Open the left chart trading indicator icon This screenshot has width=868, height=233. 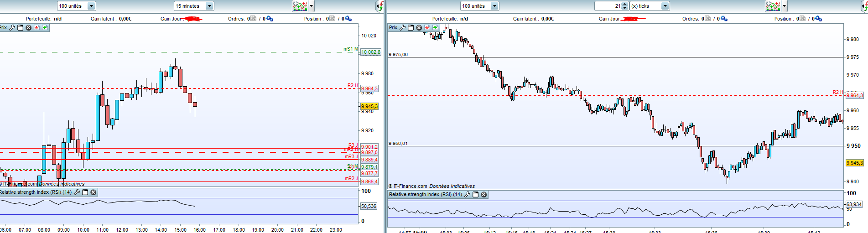pyautogui.click(x=300, y=6)
